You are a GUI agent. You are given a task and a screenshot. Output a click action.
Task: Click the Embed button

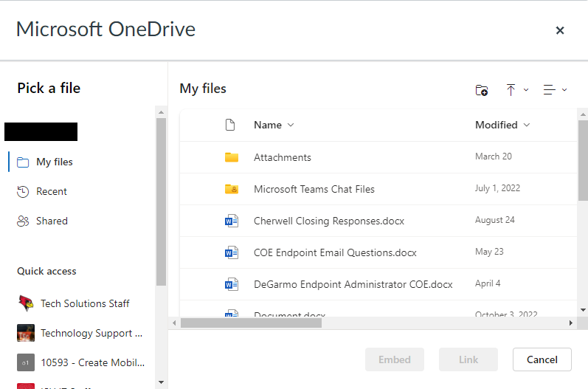pos(395,359)
